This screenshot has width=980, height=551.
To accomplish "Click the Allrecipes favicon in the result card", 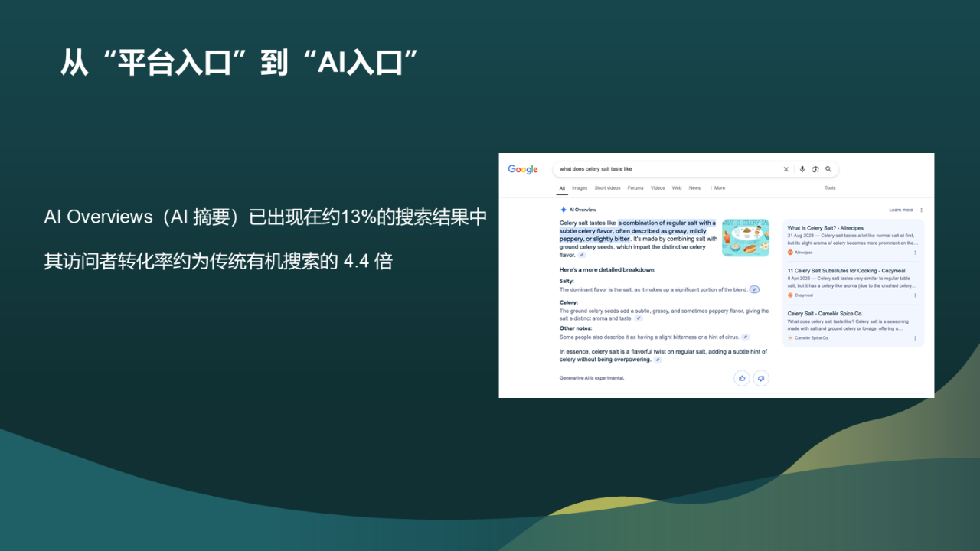I will tap(791, 253).
